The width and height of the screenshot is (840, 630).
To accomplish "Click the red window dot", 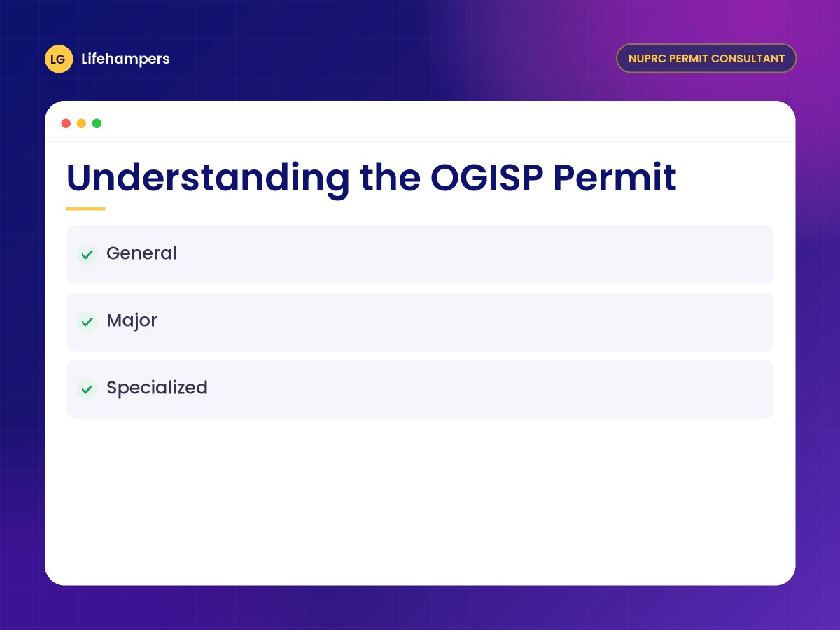I will (66, 123).
